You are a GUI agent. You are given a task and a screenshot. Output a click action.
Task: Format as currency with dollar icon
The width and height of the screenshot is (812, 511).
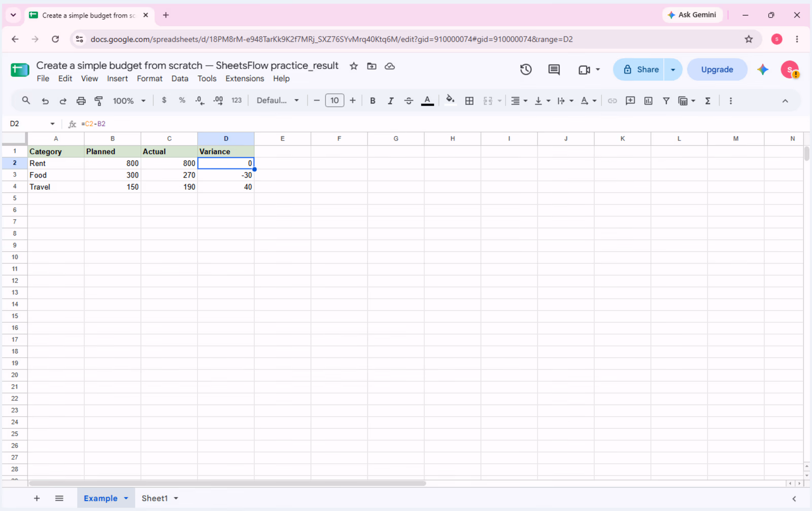tap(164, 100)
